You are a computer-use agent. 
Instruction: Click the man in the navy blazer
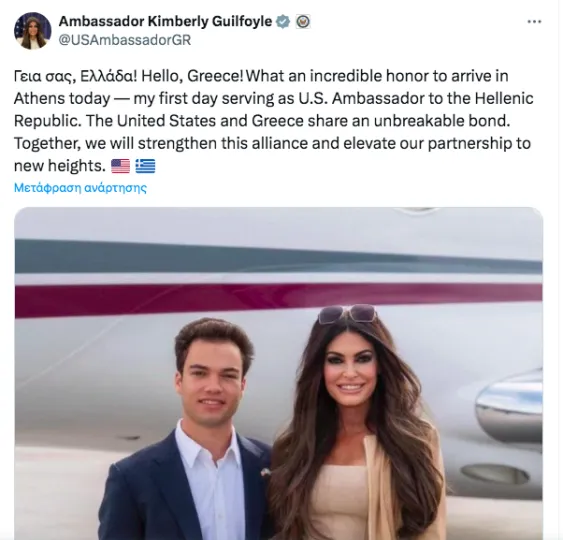(x=187, y=431)
